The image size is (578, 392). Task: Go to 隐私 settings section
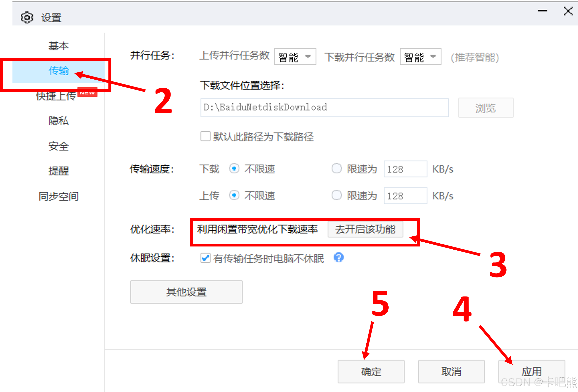tap(58, 121)
